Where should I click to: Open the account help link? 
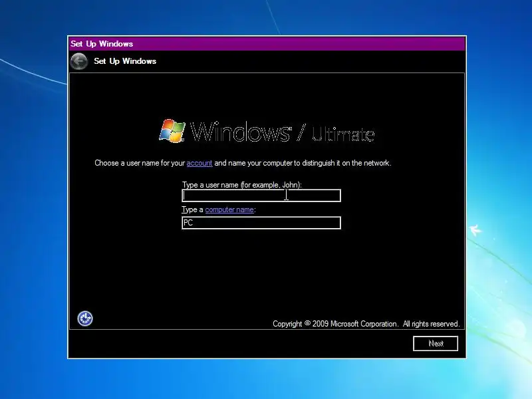199,163
